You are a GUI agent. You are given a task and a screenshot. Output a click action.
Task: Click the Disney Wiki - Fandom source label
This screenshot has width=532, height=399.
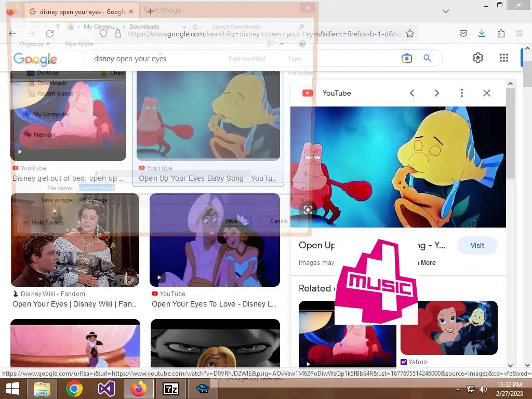click(x=53, y=294)
